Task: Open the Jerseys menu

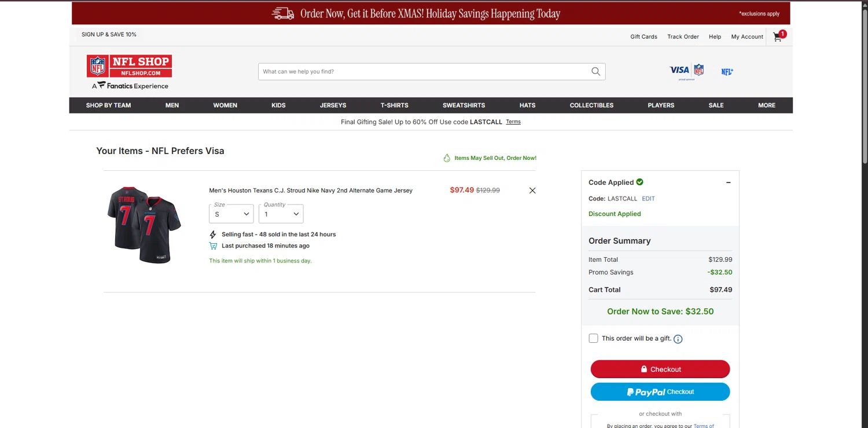Action: click(x=333, y=105)
